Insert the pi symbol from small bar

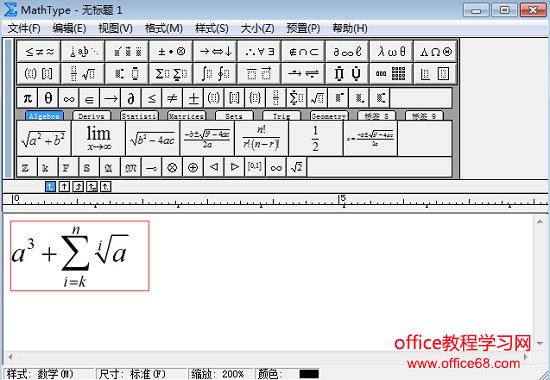27,98
